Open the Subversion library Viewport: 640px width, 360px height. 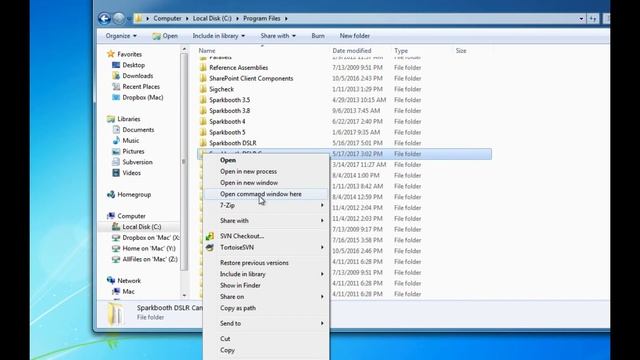click(x=137, y=162)
